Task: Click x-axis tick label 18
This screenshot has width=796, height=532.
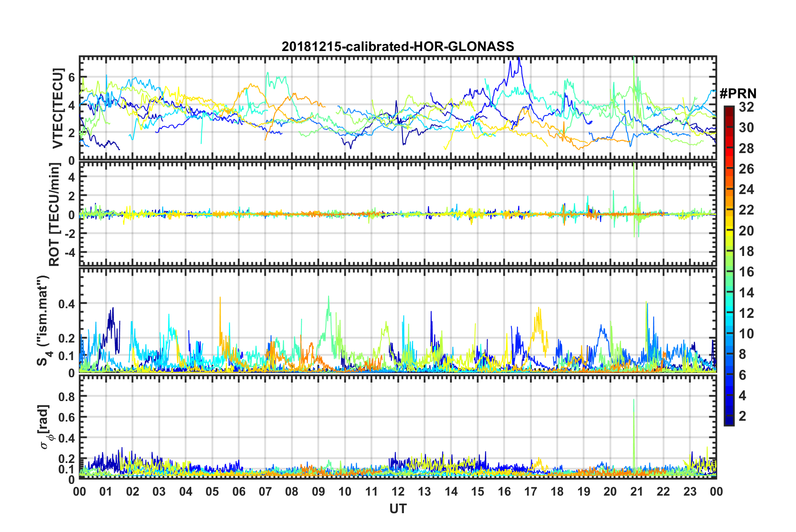Action: pos(557,491)
